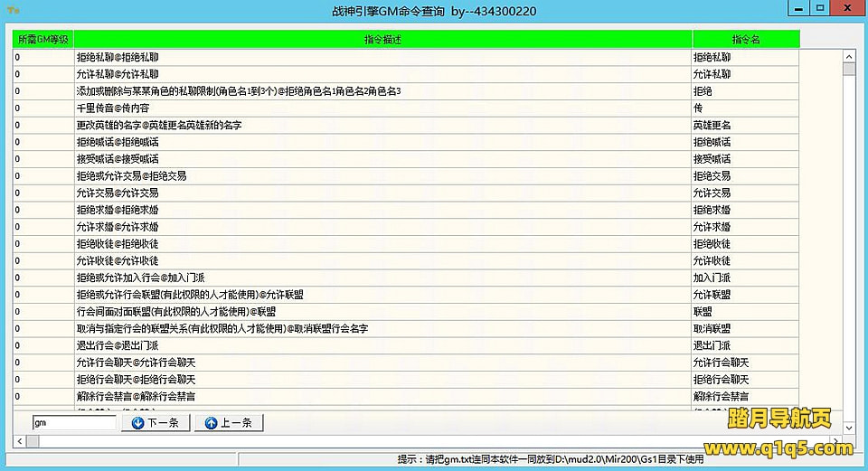Select the 千里传音@传内容 description cell
The width and height of the screenshot is (868, 471).
click(113, 108)
